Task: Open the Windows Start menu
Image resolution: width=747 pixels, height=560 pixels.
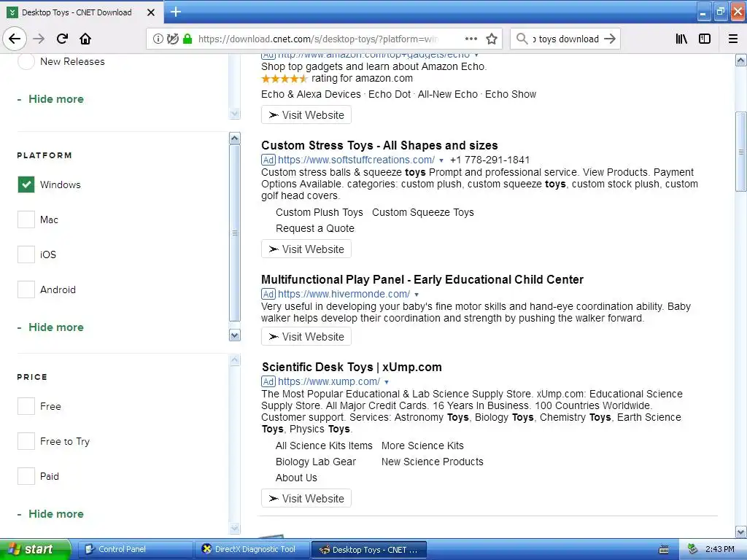Action: coord(35,550)
